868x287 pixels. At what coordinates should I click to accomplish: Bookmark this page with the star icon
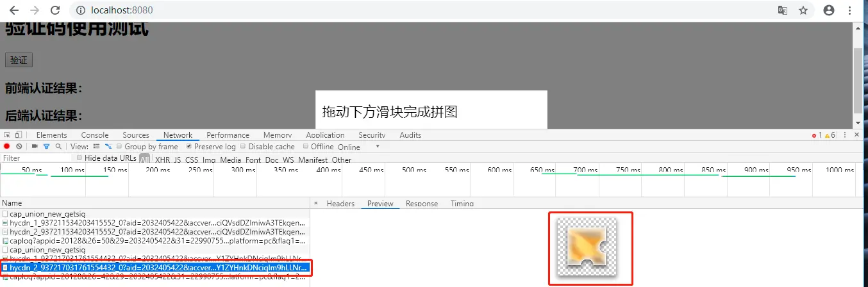(x=803, y=10)
